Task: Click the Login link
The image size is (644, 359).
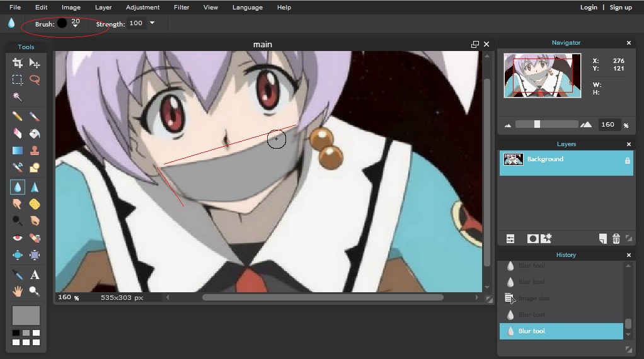Action: (589, 7)
